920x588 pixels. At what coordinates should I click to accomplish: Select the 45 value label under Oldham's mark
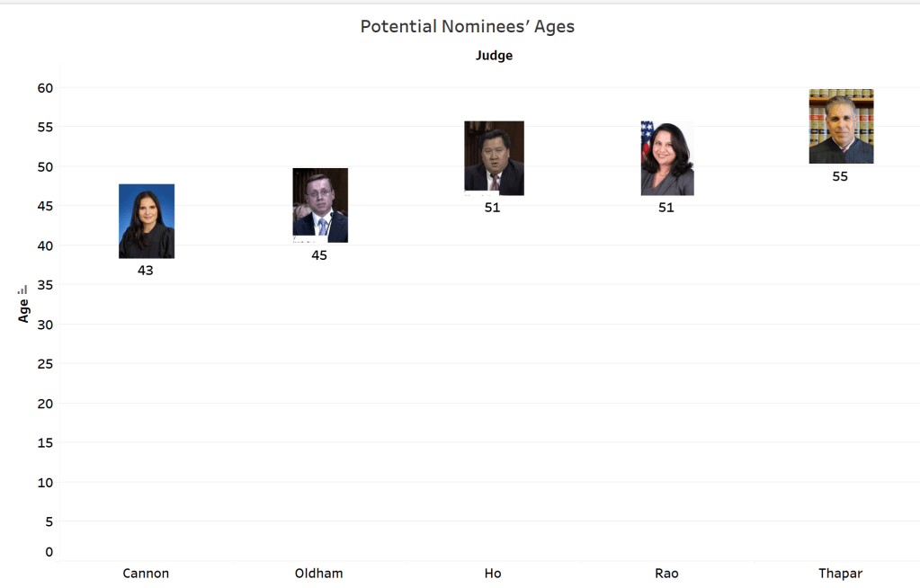click(x=319, y=255)
